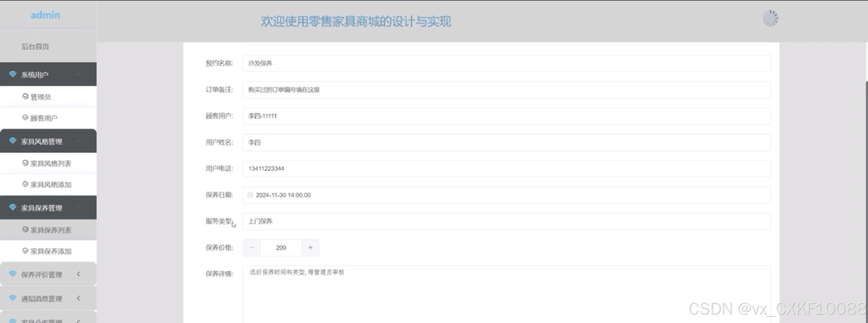Viewport: 868px width, 323px height.
Task: Open the 后台首页 menu item
Action: click(x=35, y=46)
